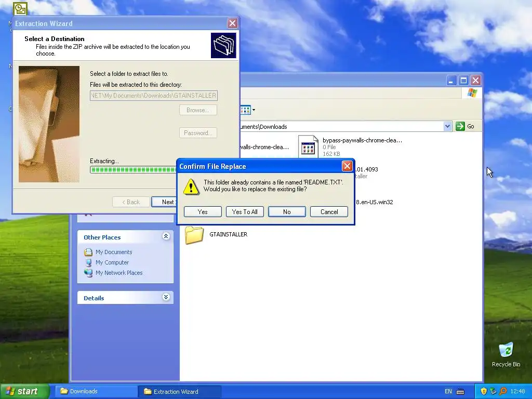532x399 pixels.
Task: Click the partly hidden walls-chrome-clea file name
Action: point(264,147)
